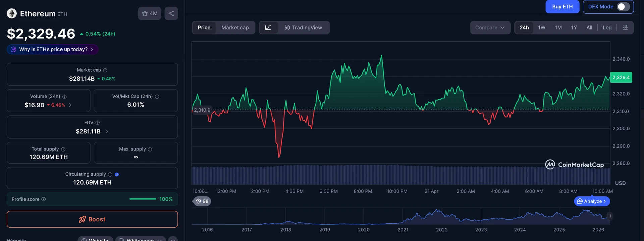Open Market cap info icon

[105, 70]
